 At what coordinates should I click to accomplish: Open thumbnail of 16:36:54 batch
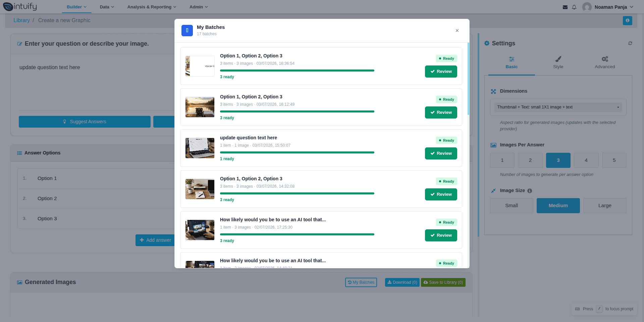[x=200, y=66]
